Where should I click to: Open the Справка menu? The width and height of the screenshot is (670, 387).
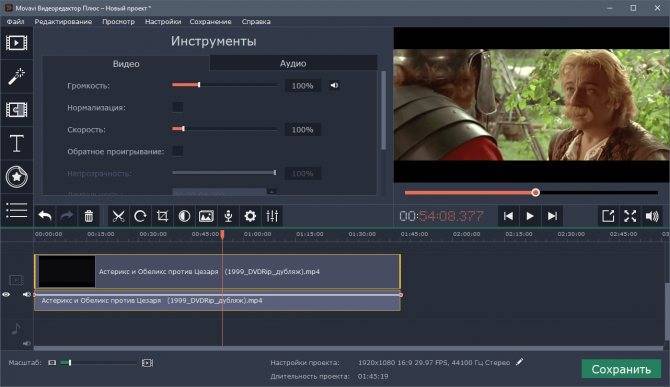tap(256, 21)
